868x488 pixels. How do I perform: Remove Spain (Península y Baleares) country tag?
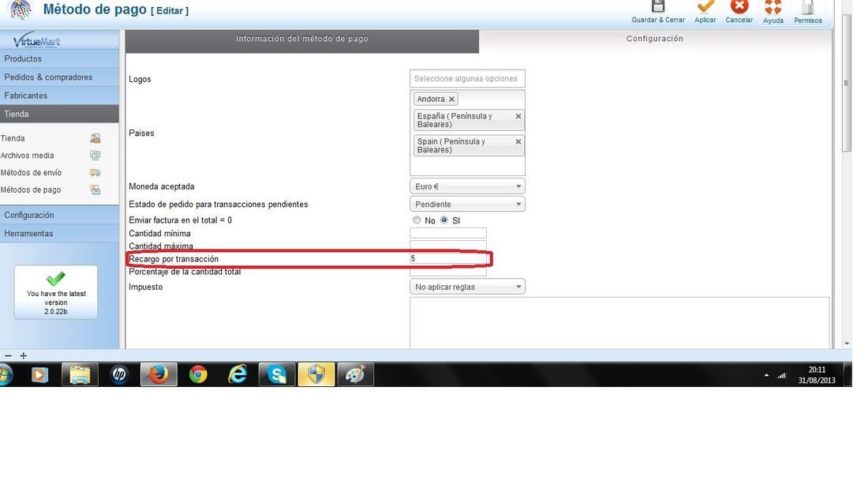518,142
